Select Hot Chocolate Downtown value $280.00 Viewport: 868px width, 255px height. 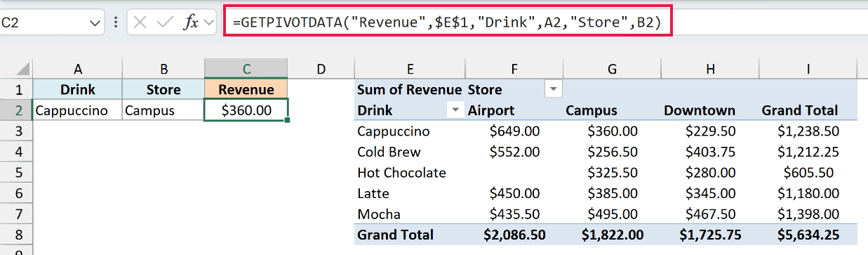coord(710,173)
